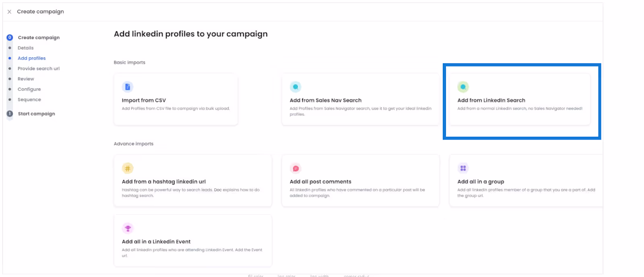Viewport: 644px width, 277px height.
Task: Click the Sequence step progress dot
Action: [x=10, y=99]
